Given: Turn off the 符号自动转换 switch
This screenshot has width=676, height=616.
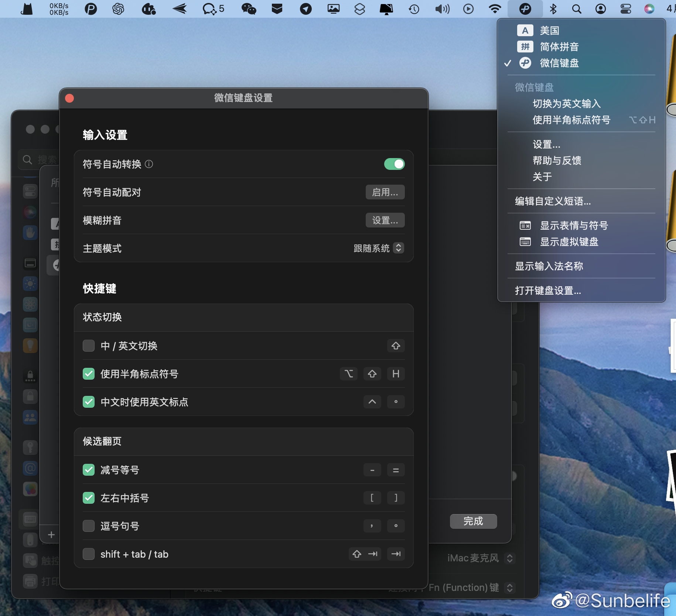Looking at the screenshot, I should 394,164.
